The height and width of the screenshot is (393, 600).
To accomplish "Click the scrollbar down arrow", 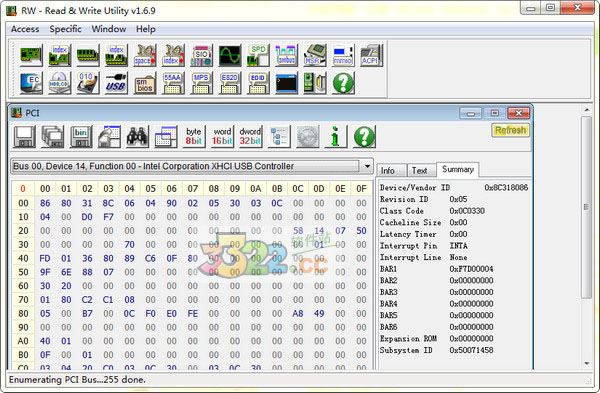I will tap(587, 363).
